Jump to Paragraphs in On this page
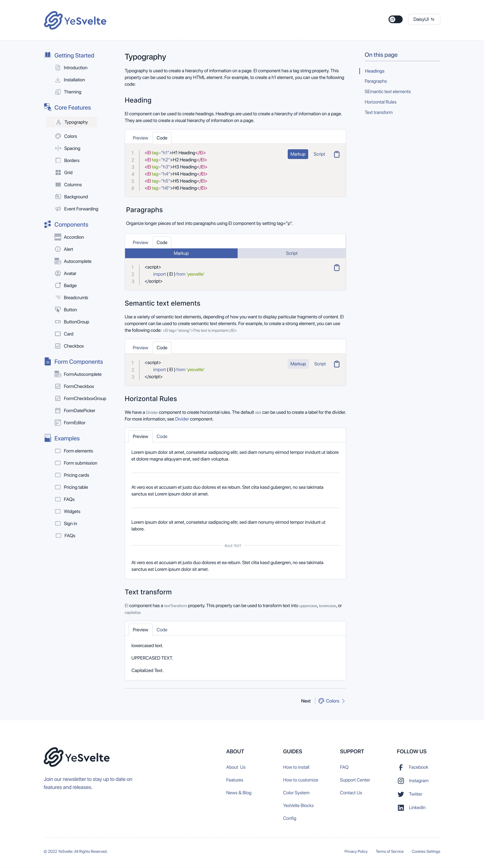Screen dimensions: 484x868 pyautogui.click(x=376, y=81)
